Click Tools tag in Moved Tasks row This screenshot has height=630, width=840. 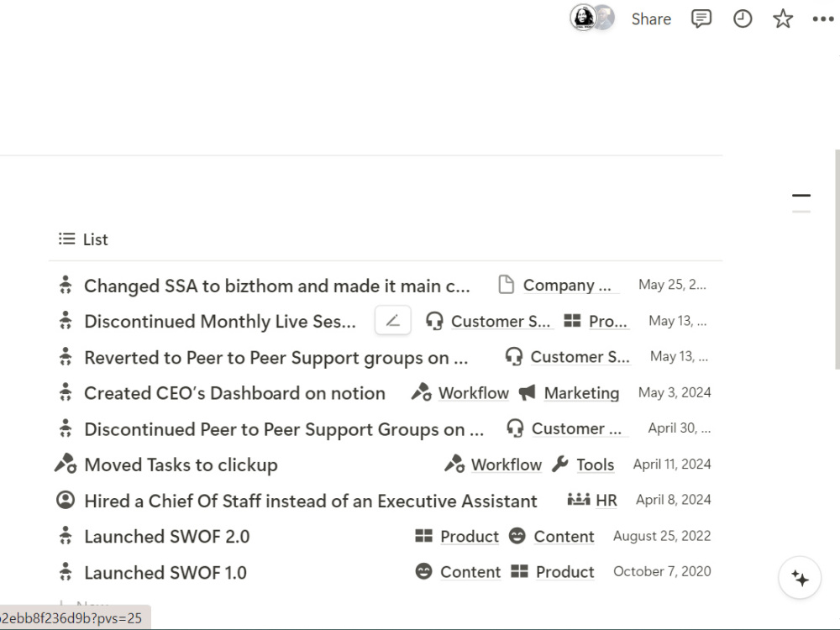(596, 465)
